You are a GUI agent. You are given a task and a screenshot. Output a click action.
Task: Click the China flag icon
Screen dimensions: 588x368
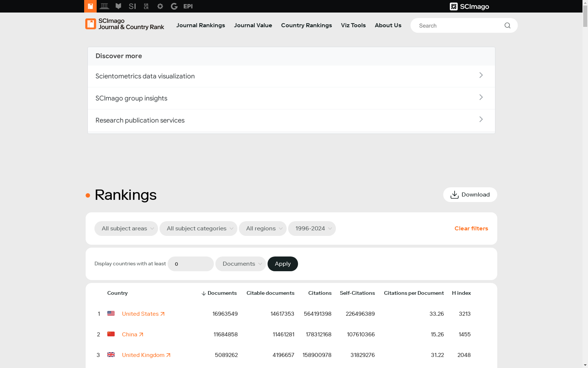(111, 334)
